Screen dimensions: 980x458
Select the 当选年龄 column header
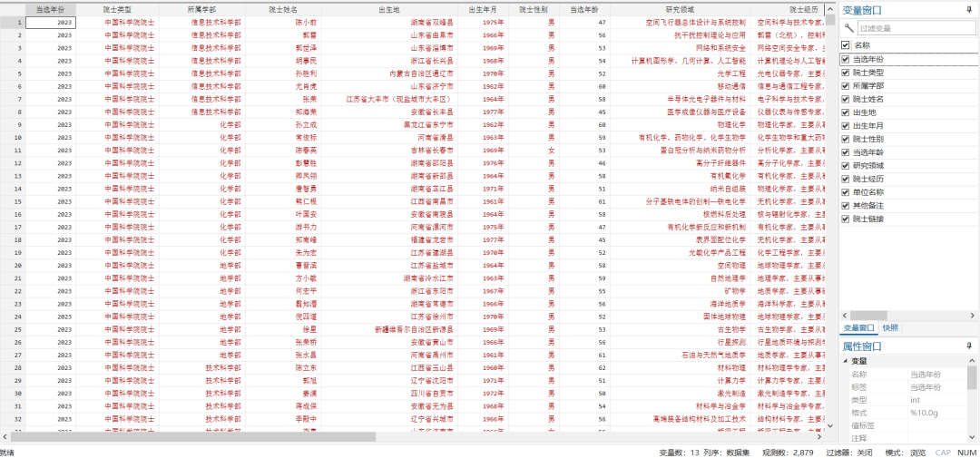coord(583,9)
